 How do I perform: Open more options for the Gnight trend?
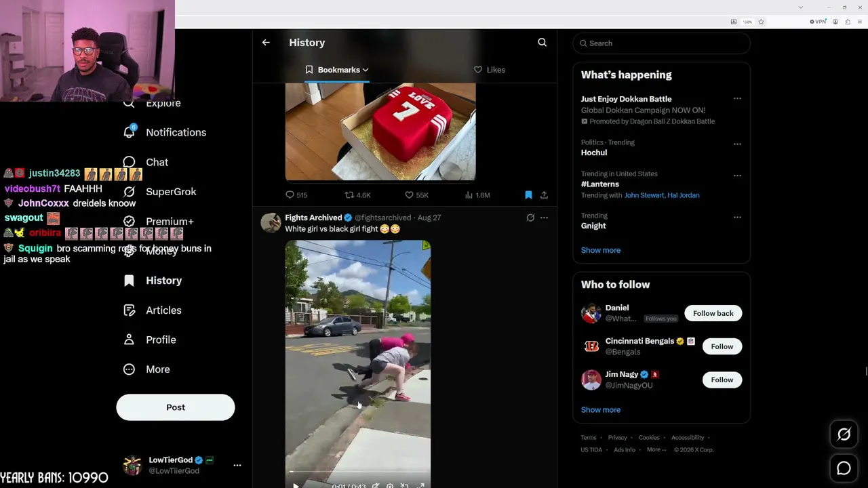[x=737, y=218]
